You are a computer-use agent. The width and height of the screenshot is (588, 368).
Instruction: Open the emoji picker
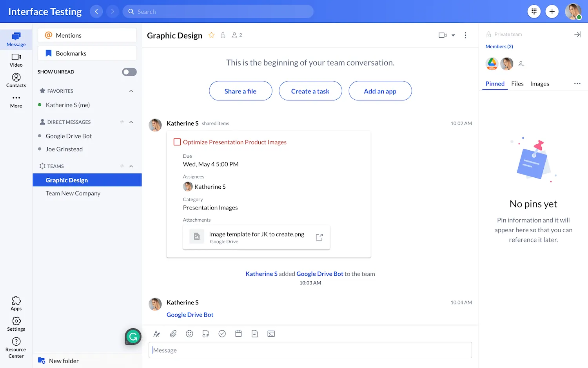[x=189, y=334]
